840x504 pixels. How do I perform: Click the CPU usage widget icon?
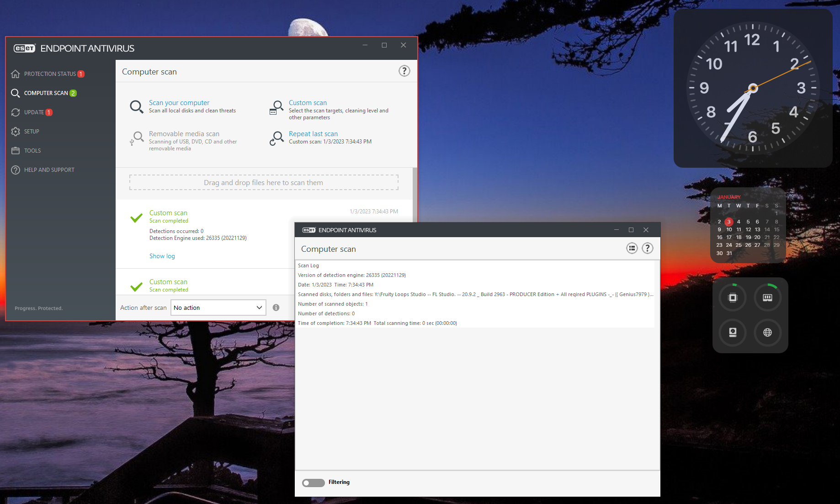733,297
